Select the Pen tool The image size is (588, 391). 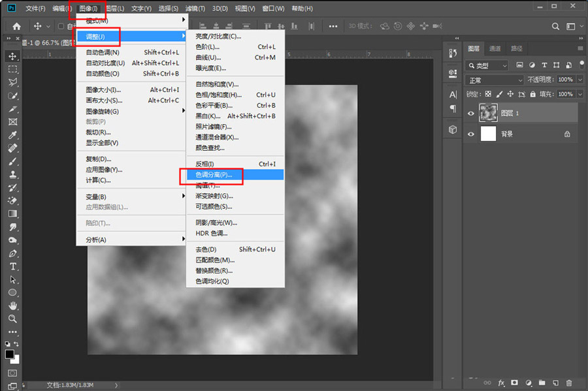[x=12, y=253]
